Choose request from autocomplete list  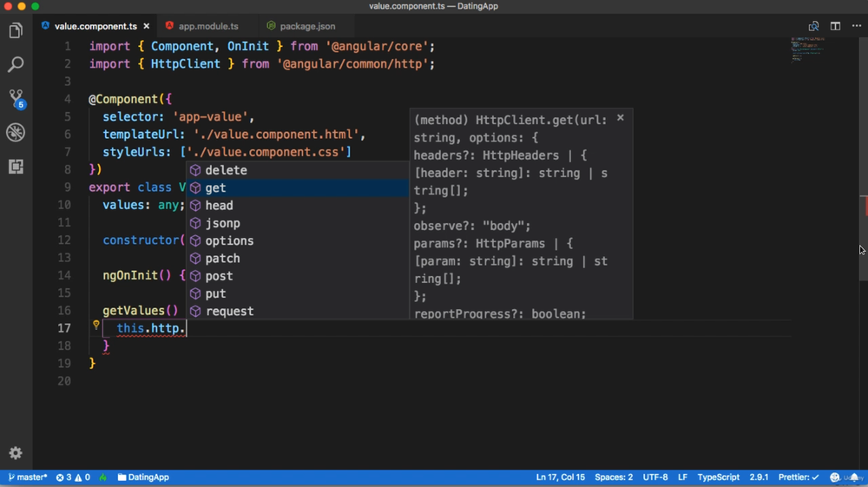click(297, 311)
